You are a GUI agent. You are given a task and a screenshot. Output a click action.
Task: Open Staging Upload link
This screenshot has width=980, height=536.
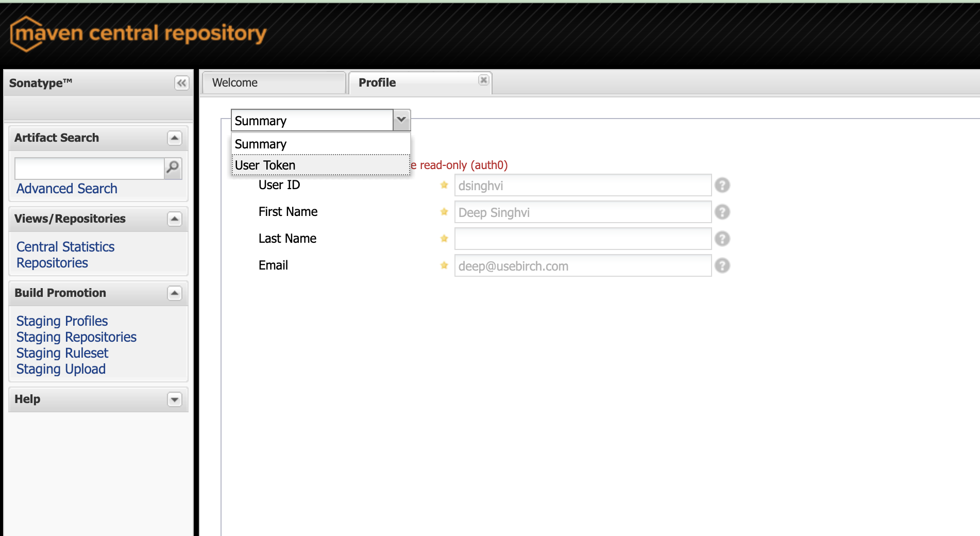pyautogui.click(x=61, y=369)
